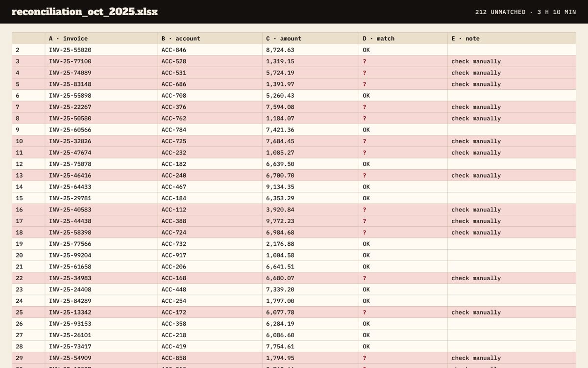The width and height of the screenshot is (588, 368).
Task: Click invoice cell INV-25-61658
Action: [101, 266]
